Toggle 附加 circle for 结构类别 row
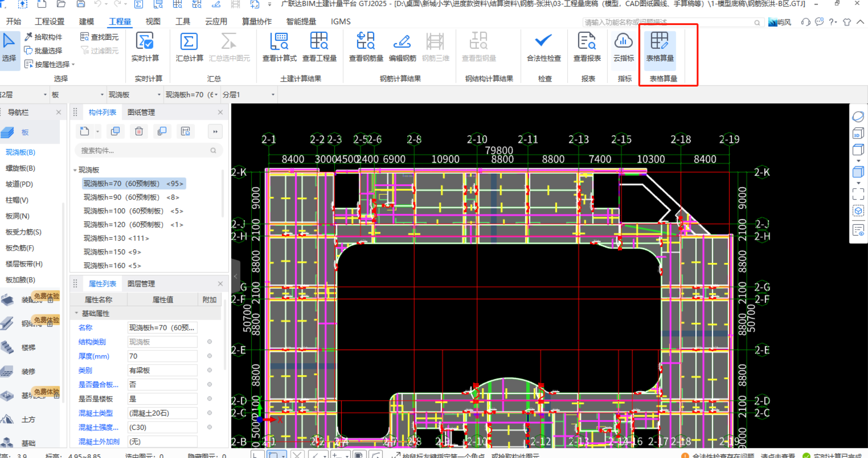The height and width of the screenshot is (458, 868). (x=210, y=341)
